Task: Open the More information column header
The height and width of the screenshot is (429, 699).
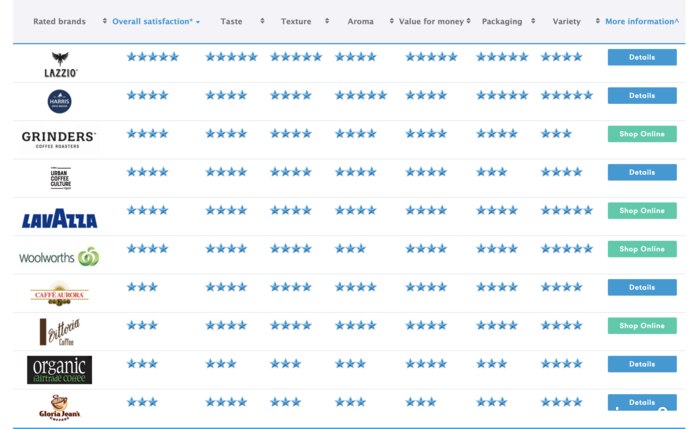Action: pyautogui.click(x=642, y=21)
